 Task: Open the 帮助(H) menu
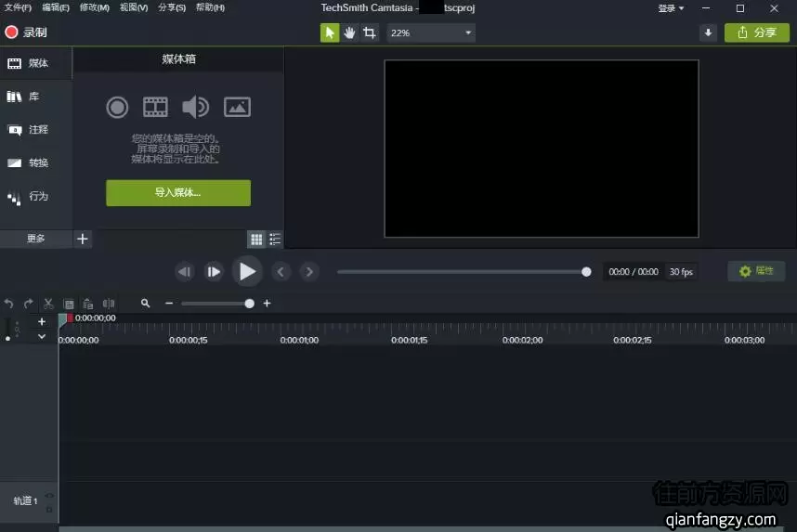(x=211, y=7)
